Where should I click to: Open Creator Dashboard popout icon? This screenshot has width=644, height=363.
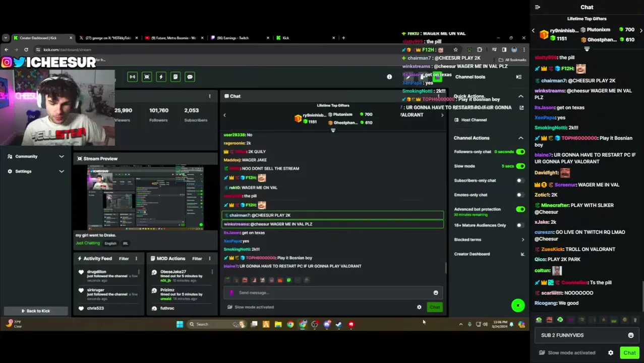[522, 254]
